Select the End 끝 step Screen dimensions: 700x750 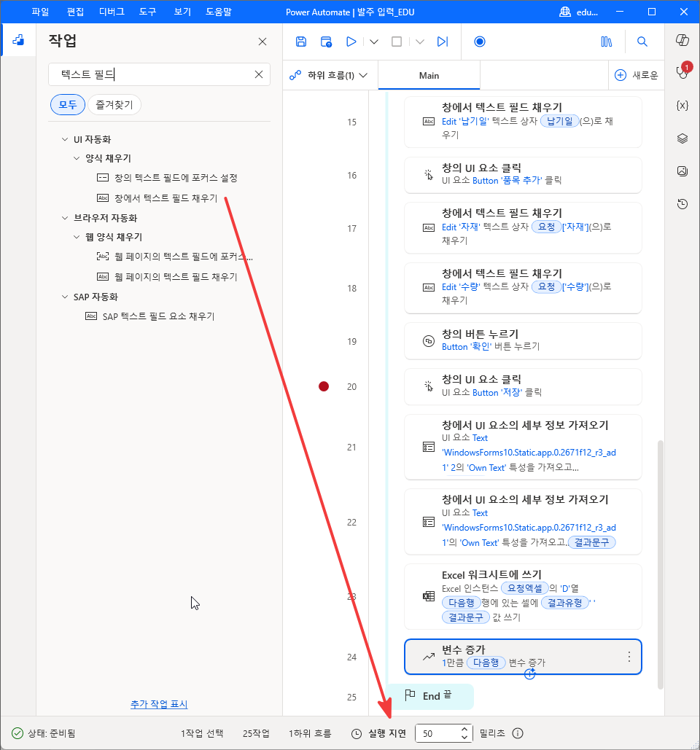pyautogui.click(x=429, y=696)
